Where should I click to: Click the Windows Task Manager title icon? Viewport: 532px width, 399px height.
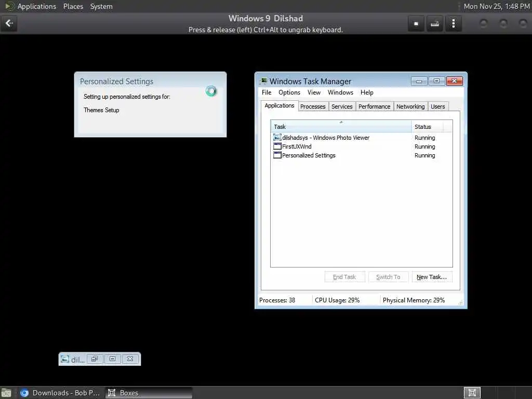[263, 82]
